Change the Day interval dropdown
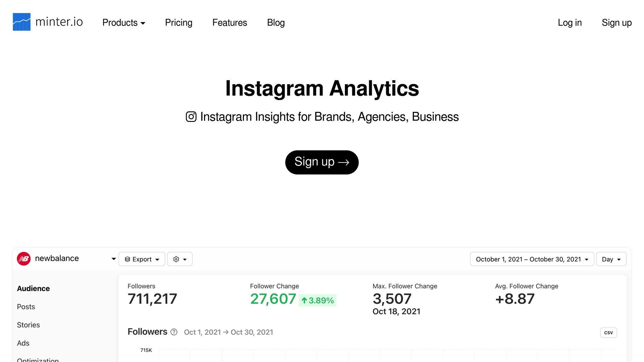This screenshot has height=362, width=644. 611,259
